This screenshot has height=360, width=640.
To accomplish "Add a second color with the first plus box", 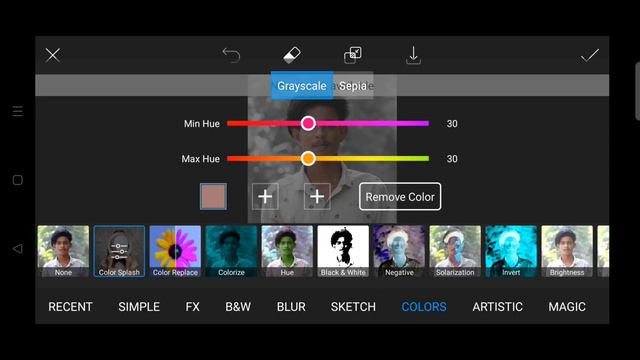I will click(265, 196).
